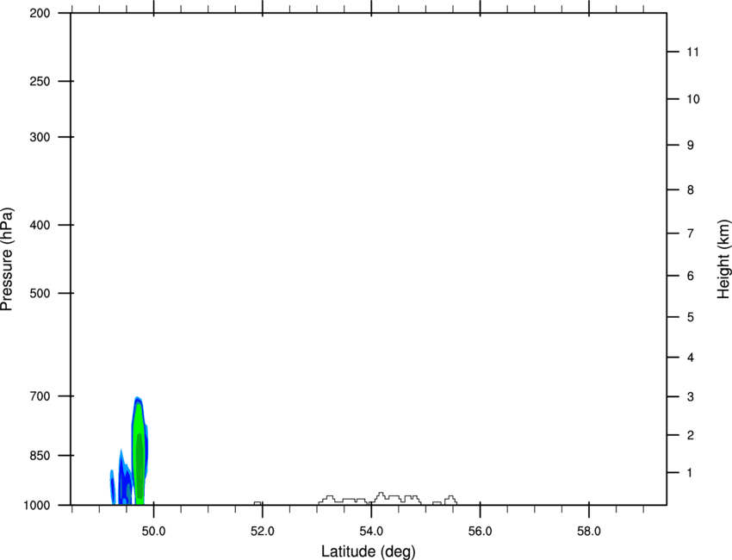Viewport: 732px width, 560px height.
Task: Click the 58.0 latitude tick label
Action: coord(589,532)
